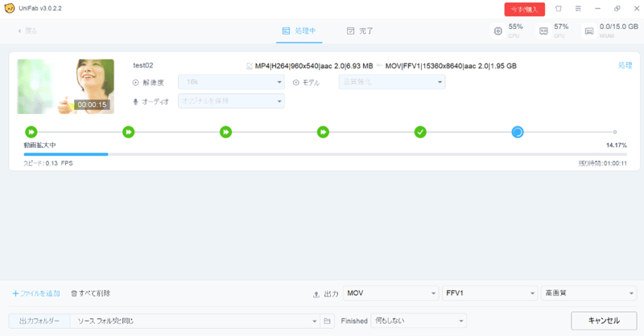
Task: Expand the FFV1 codec dropdown
Action: pyautogui.click(x=489, y=293)
